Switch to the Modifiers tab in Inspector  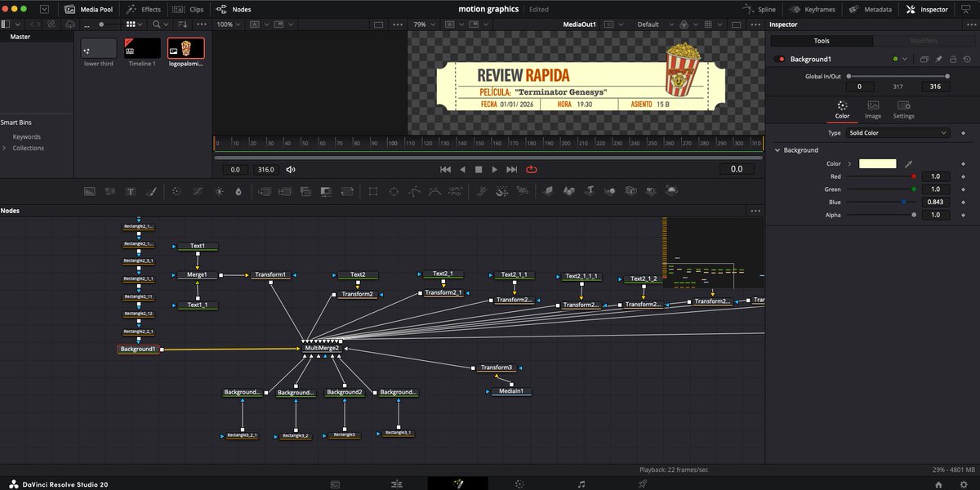pos(924,41)
